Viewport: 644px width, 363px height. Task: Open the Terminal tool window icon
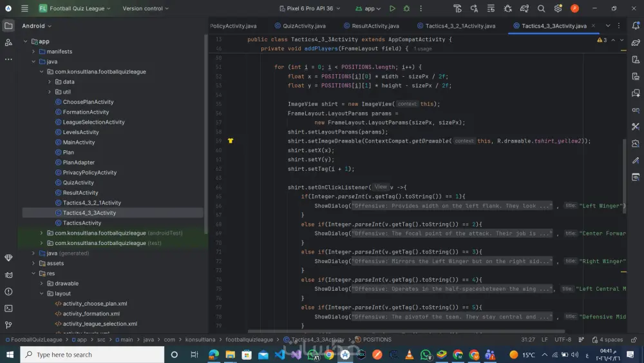point(8,308)
